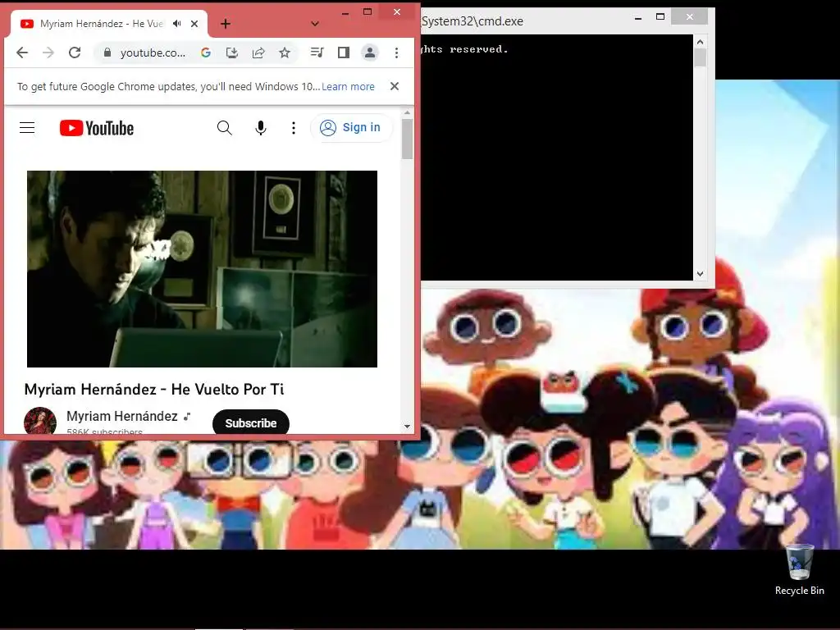Image resolution: width=840 pixels, height=630 pixels.
Task: Click inside the cmd.exe console area
Action: click(557, 157)
